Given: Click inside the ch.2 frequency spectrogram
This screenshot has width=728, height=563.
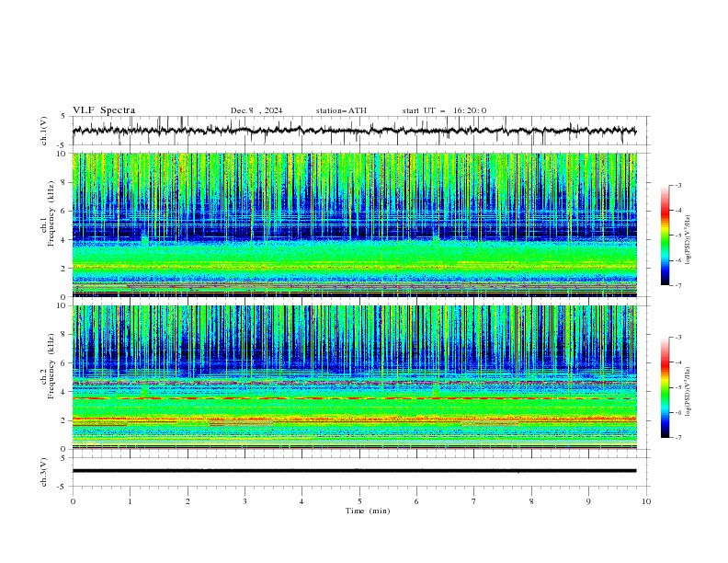Looking at the screenshot, I should click(354, 377).
